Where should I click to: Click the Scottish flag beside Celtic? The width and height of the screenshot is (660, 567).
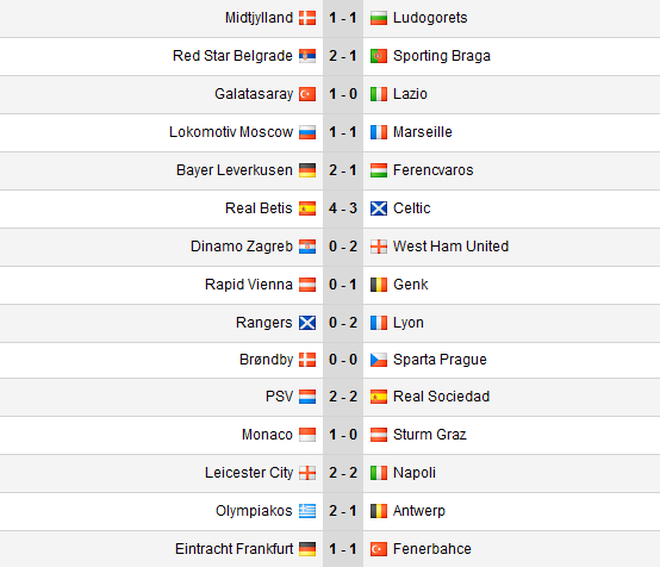pos(378,208)
